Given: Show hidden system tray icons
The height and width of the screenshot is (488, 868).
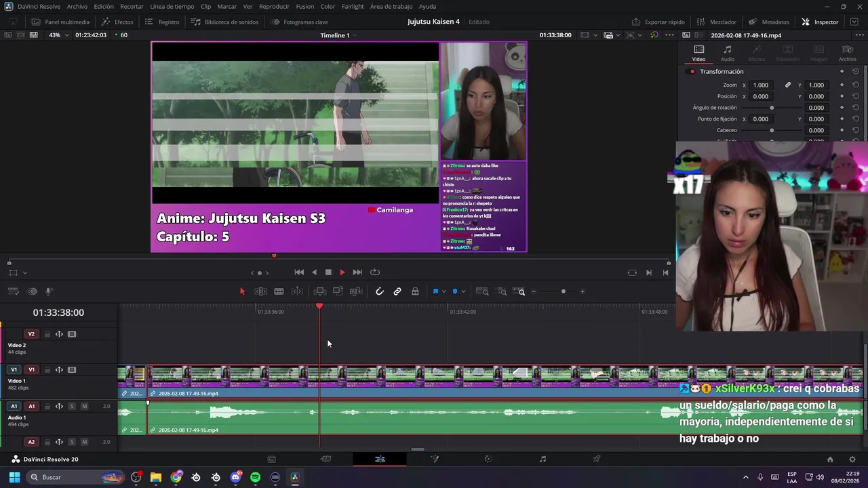Looking at the screenshot, I should [x=746, y=477].
